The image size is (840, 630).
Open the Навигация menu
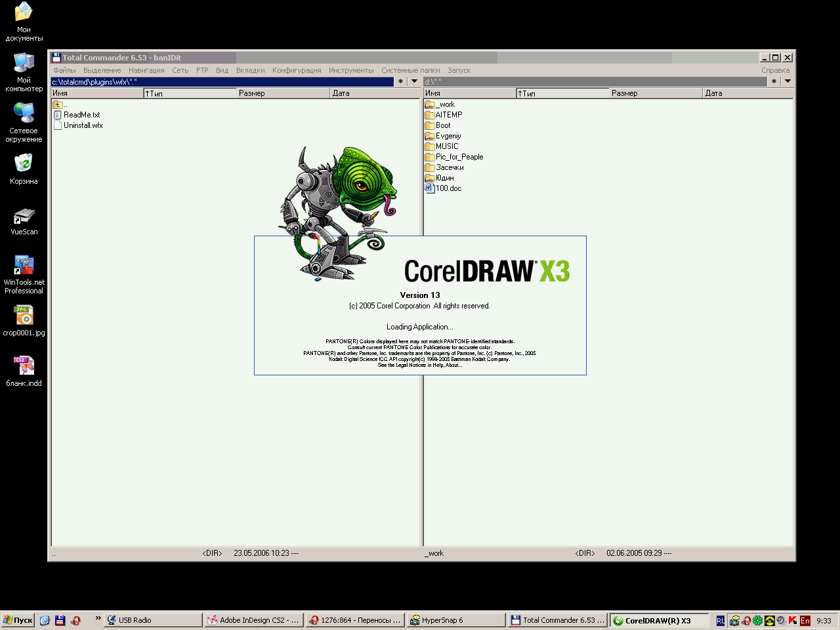click(x=146, y=70)
